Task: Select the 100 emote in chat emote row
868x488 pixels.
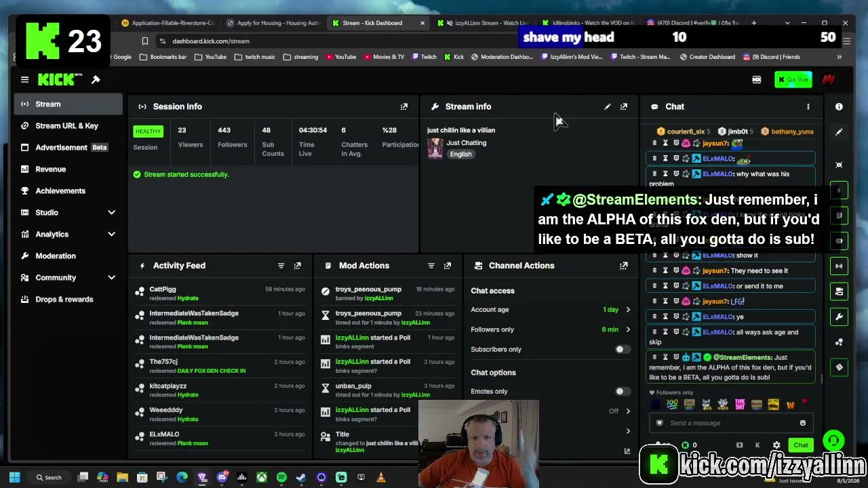Action: click(x=672, y=405)
